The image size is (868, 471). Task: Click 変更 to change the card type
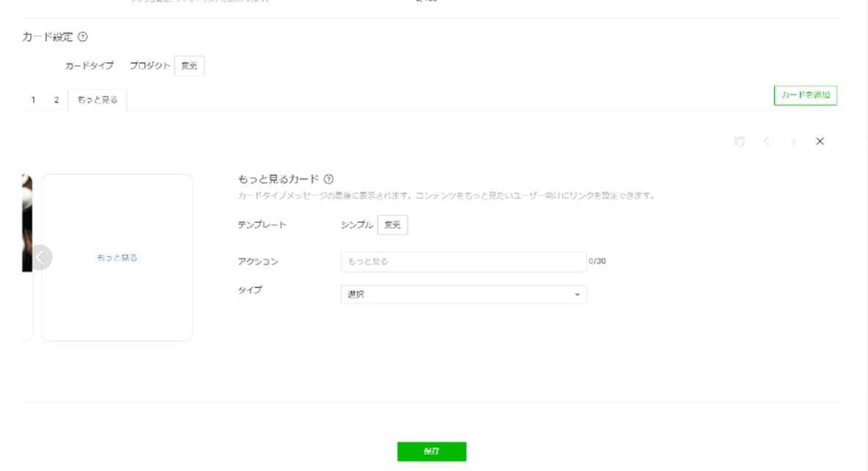coord(188,65)
